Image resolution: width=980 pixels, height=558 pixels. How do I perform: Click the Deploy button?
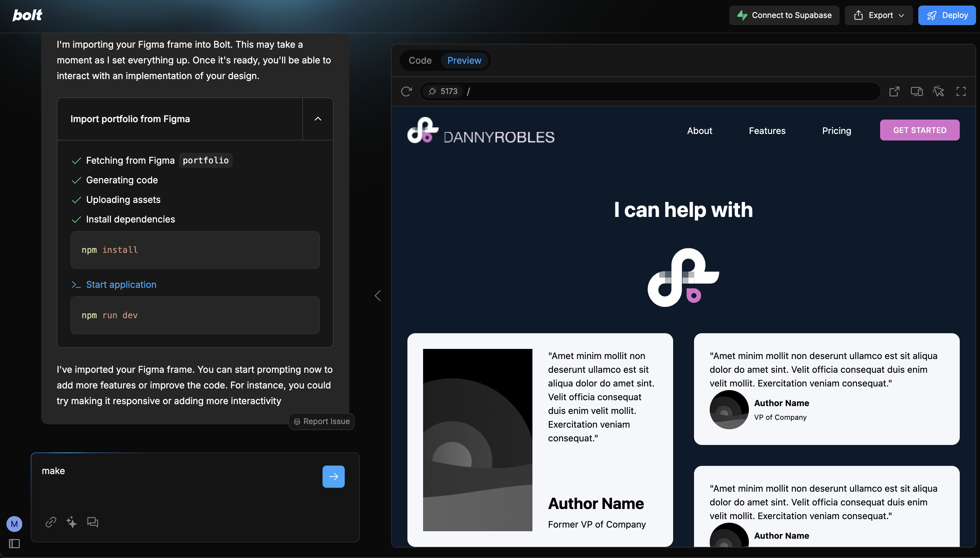click(x=947, y=15)
